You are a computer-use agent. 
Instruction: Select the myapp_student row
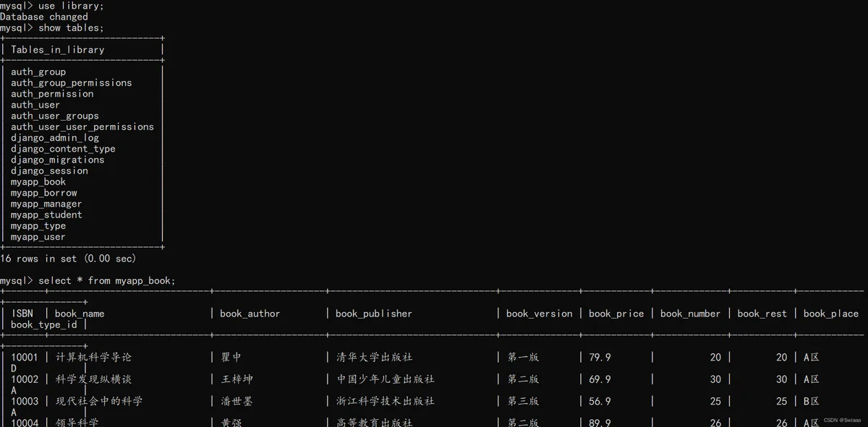click(x=46, y=215)
